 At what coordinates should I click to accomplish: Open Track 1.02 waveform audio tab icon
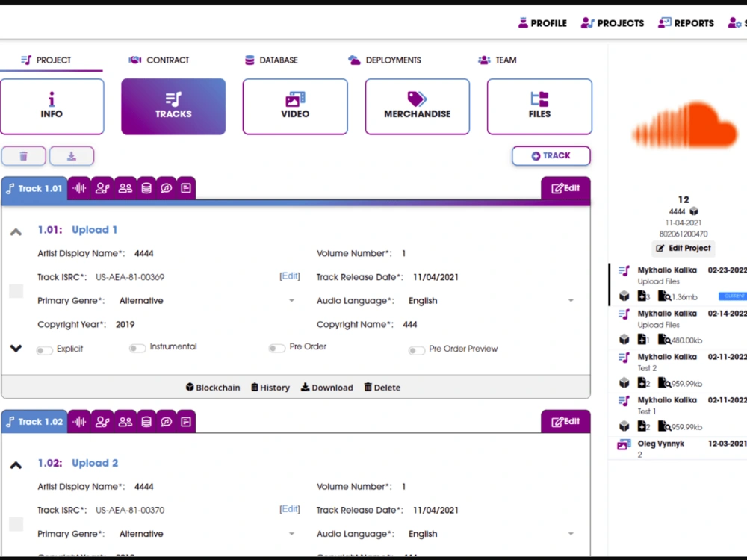[80, 421]
